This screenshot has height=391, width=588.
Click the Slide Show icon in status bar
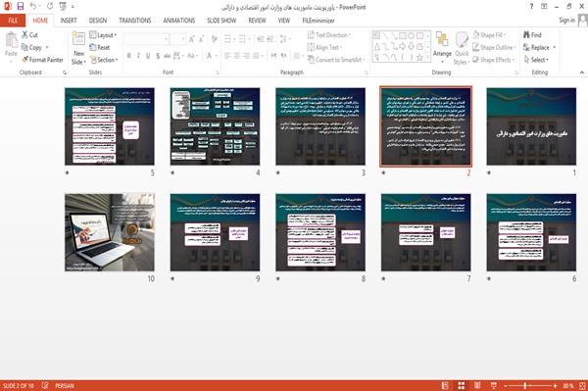[494, 385]
